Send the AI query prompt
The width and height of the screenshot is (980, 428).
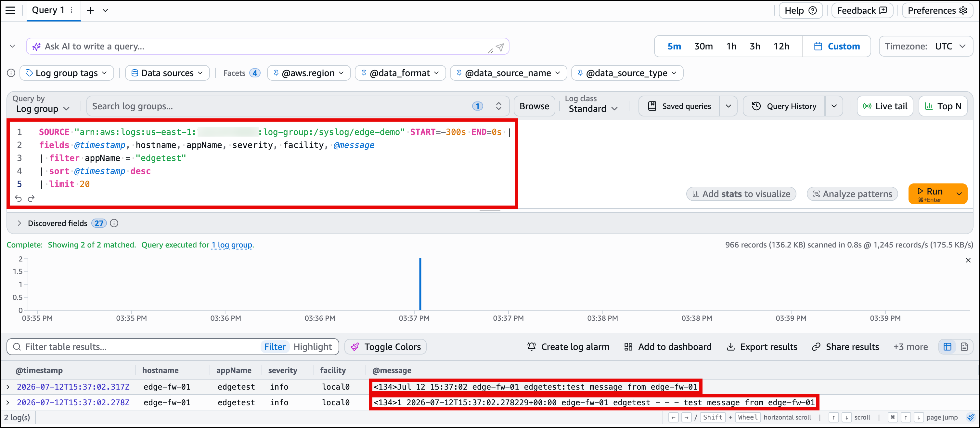[x=500, y=47]
